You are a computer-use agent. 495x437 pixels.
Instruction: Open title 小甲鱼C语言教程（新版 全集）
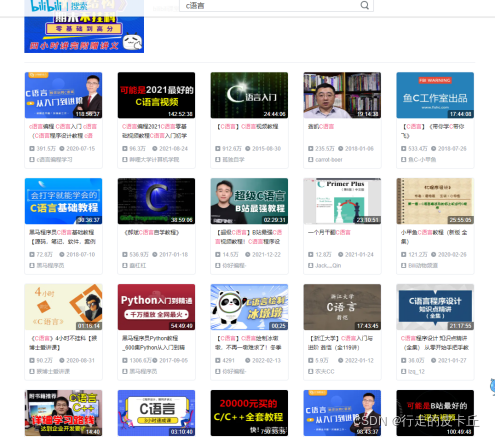click(x=434, y=237)
